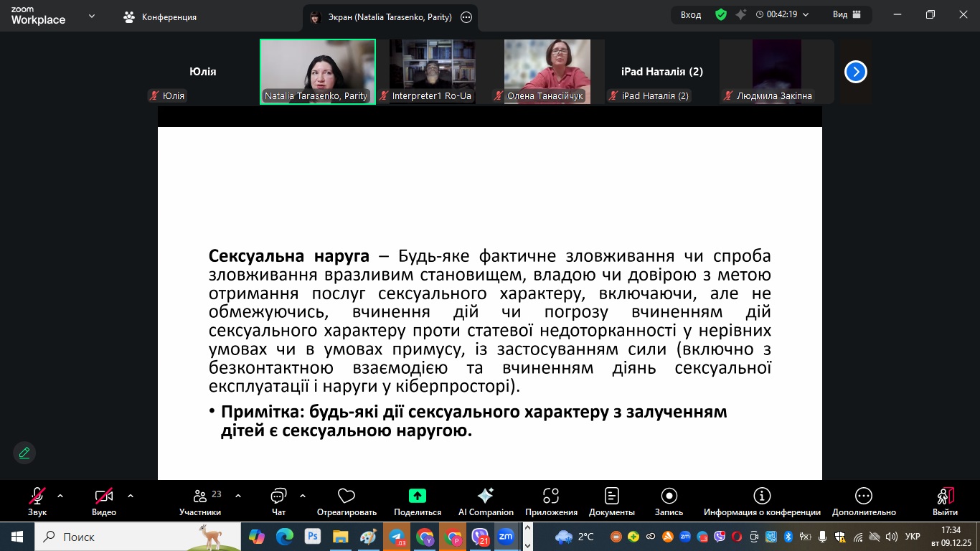Show next participants with blue arrow
The width and height of the screenshot is (980, 551).
tap(856, 72)
